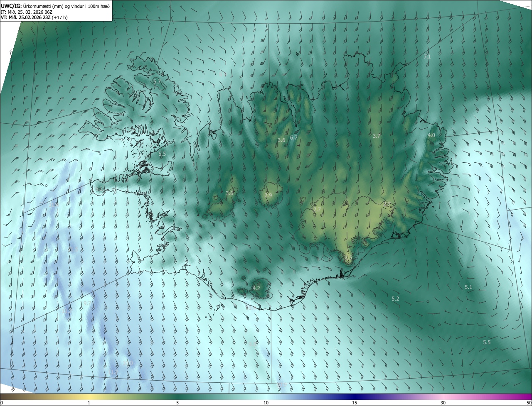Click the 1 tick on the color scale

pos(89,403)
